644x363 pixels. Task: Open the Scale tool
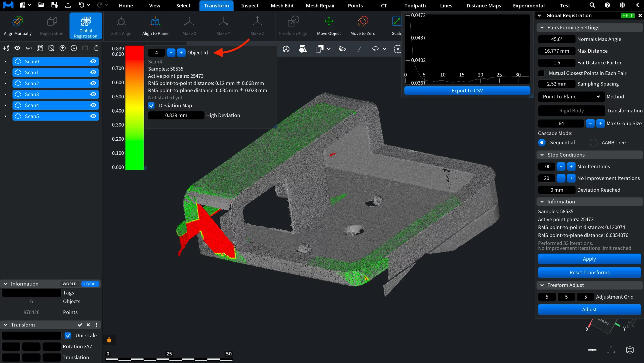pyautogui.click(x=396, y=26)
